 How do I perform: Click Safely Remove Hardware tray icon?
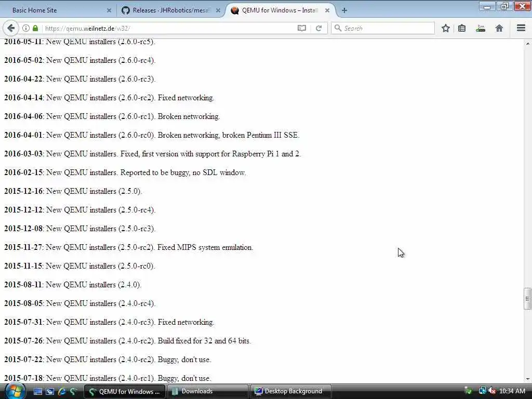pos(469,391)
